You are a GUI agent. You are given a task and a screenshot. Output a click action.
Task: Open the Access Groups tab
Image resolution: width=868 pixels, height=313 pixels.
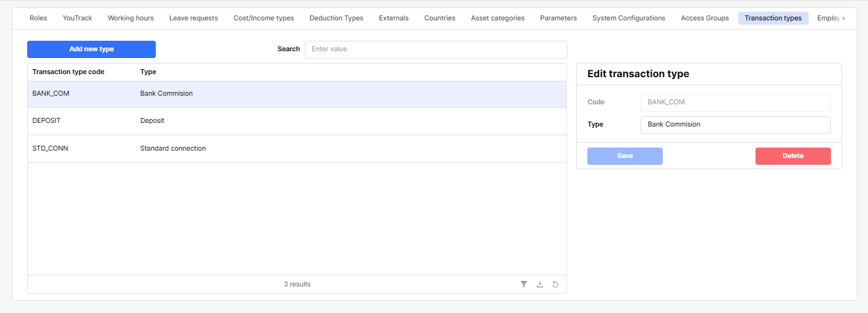pos(705,18)
